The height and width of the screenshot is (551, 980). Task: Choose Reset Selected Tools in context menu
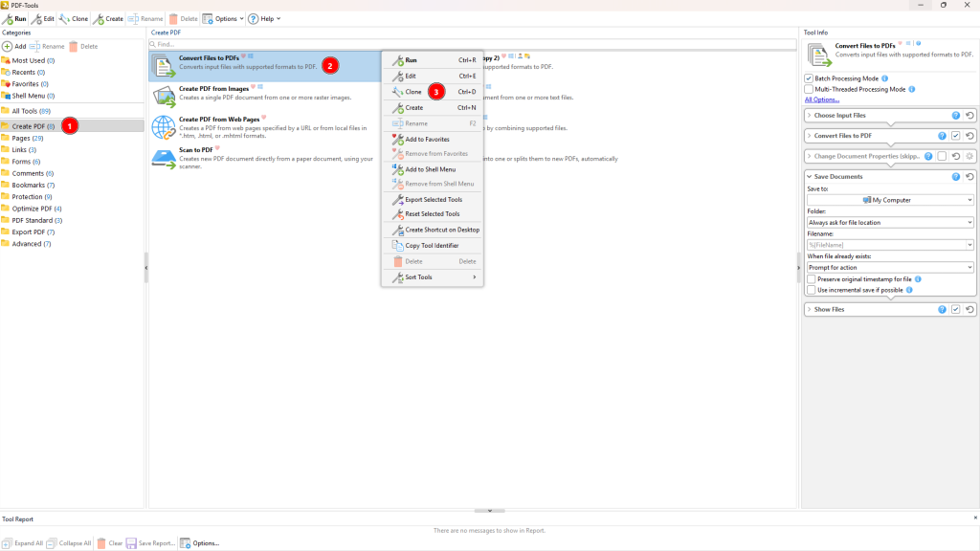(433, 213)
